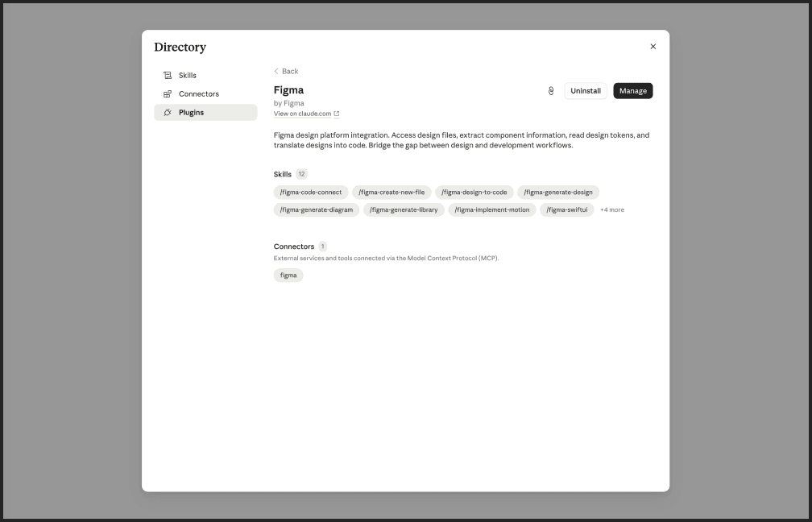Viewport: 812px width, 522px height.
Task: Click the /figma-code-connect skill chip
Action: click(311, 193)
